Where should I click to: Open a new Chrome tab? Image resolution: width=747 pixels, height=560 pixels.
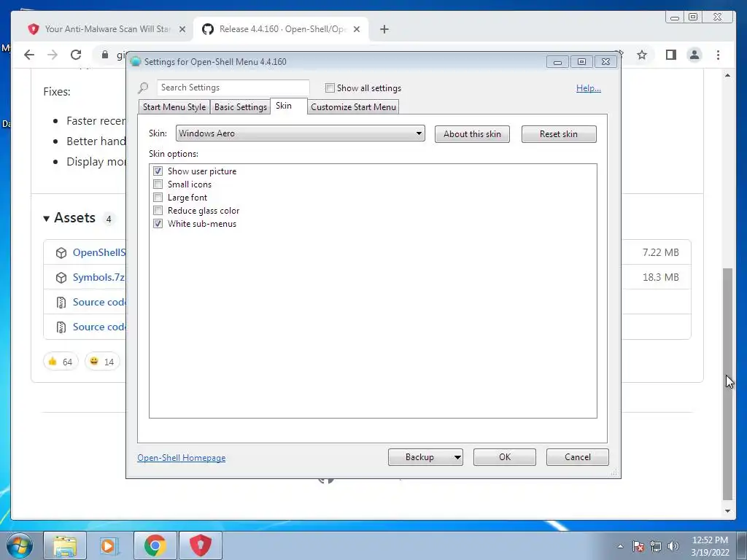pyautogui.click(x=384, y=29)
